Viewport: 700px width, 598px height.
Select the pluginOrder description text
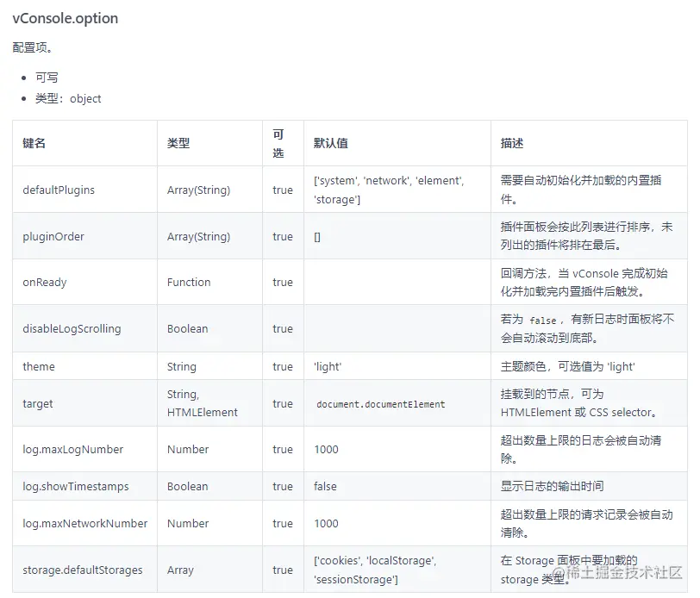(586, 236)
